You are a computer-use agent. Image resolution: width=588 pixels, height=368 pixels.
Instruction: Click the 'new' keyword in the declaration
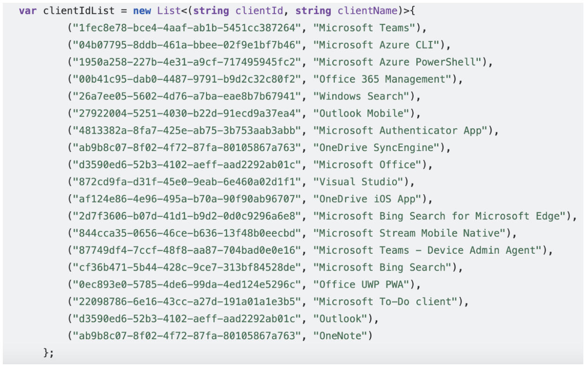point(141,11)
